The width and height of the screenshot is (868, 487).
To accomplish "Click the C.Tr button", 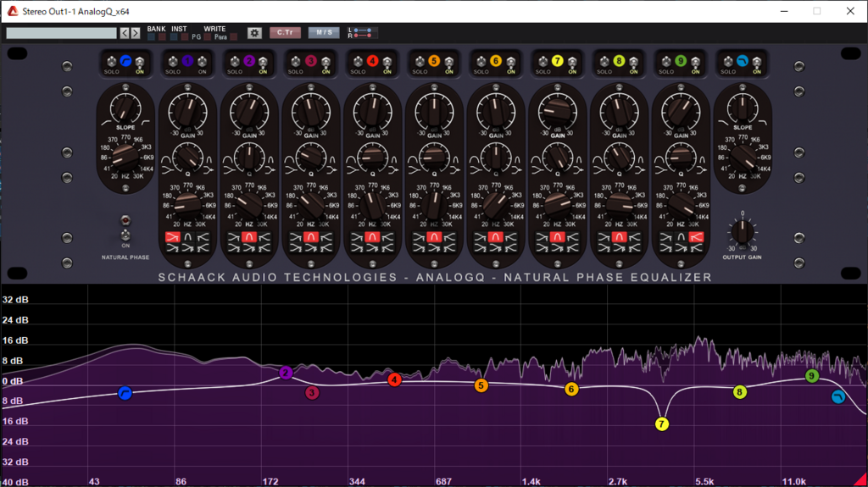I will pos(285,33).
